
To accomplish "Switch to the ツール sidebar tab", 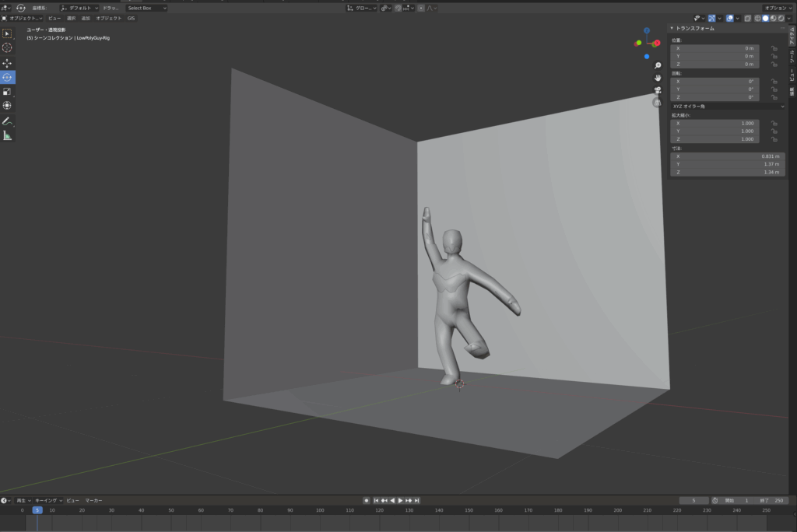I will click(x=792, y=57).
